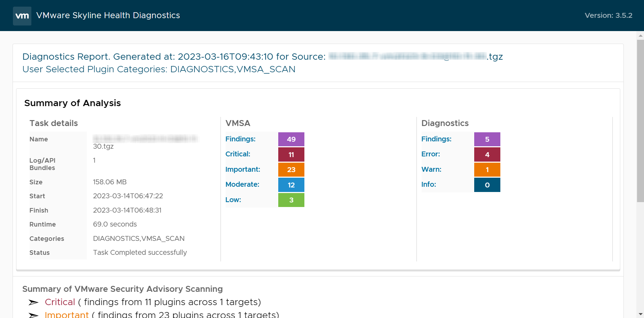The height and width of the screenshot is (318, 644).
Task: Click the purple VMSA findings count 49
Action: tap(291, 139)
